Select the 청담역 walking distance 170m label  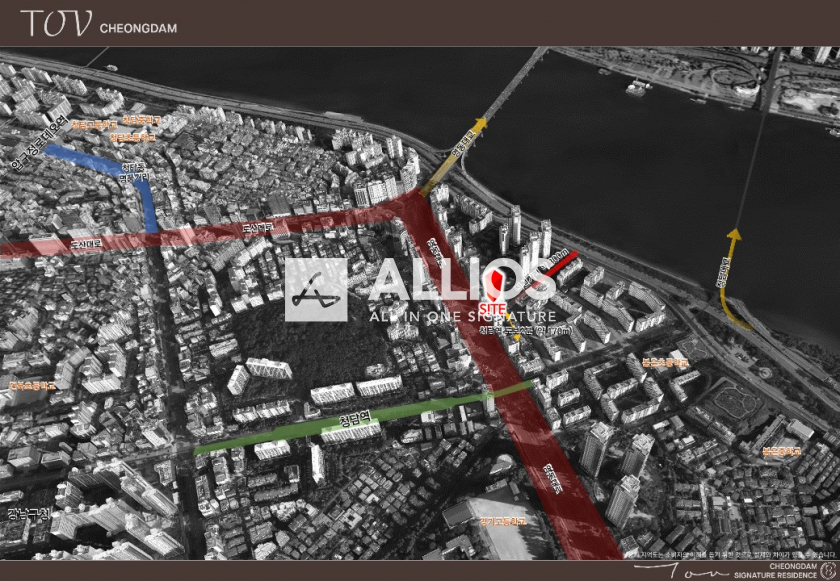click(x=525, y=330)
